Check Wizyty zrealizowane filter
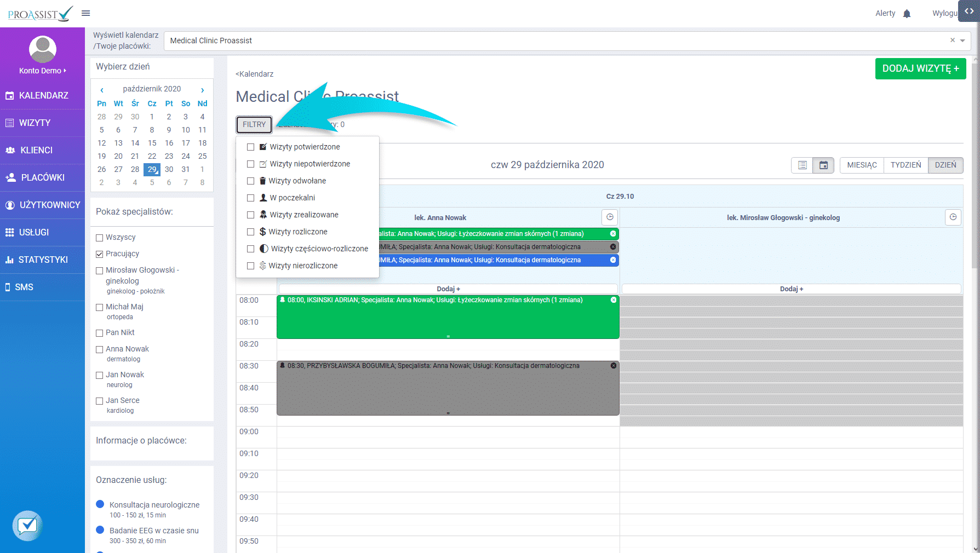 pyautogui.click(x=250, y=215)
